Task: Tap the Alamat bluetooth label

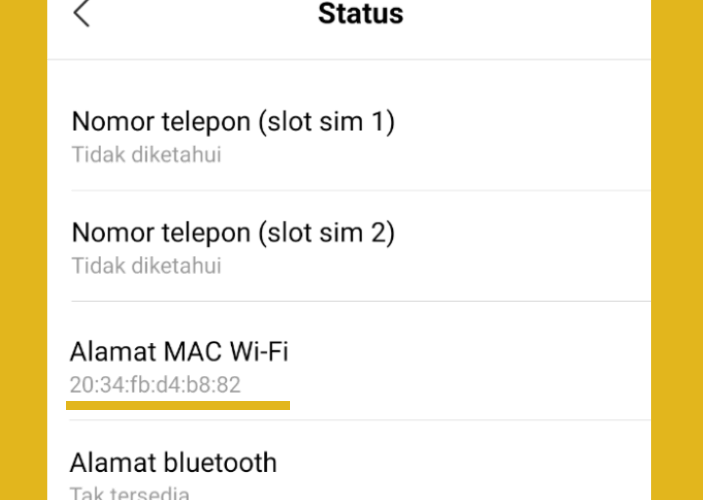Action: [173, 463]
